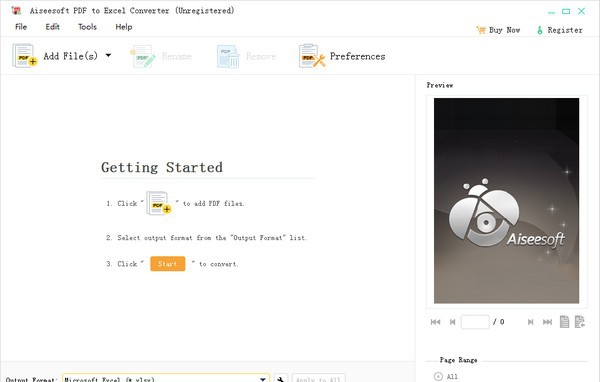Click the Buy Now cart link
The image size is (600, 382).
click(x=498, y=30)
